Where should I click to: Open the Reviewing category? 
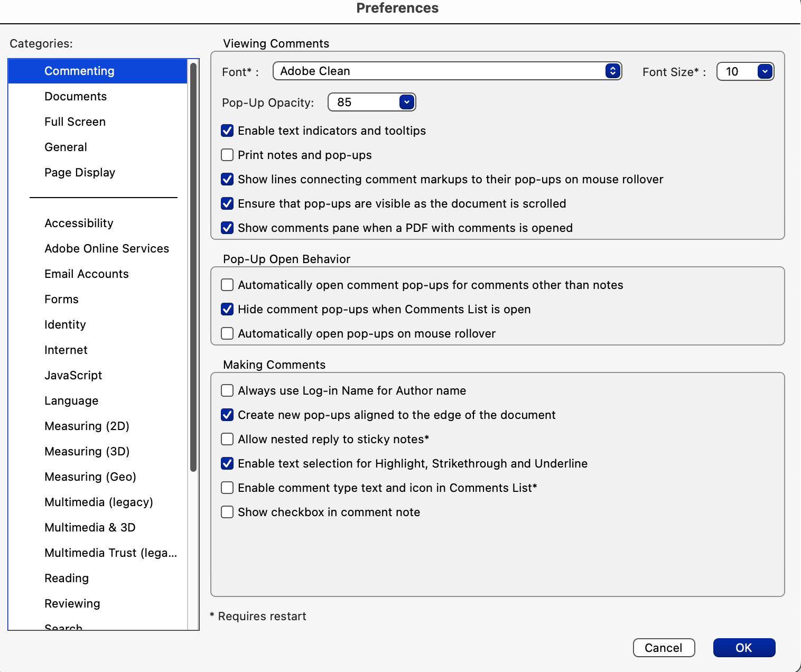tap(72, 603)
